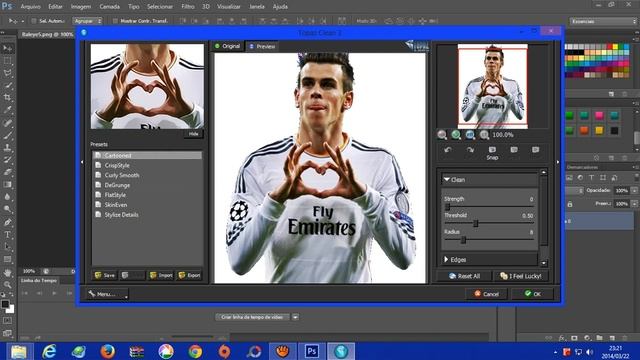Open the Imagem menu
This screenshot has height=360, width=640.
pos(81,7)
